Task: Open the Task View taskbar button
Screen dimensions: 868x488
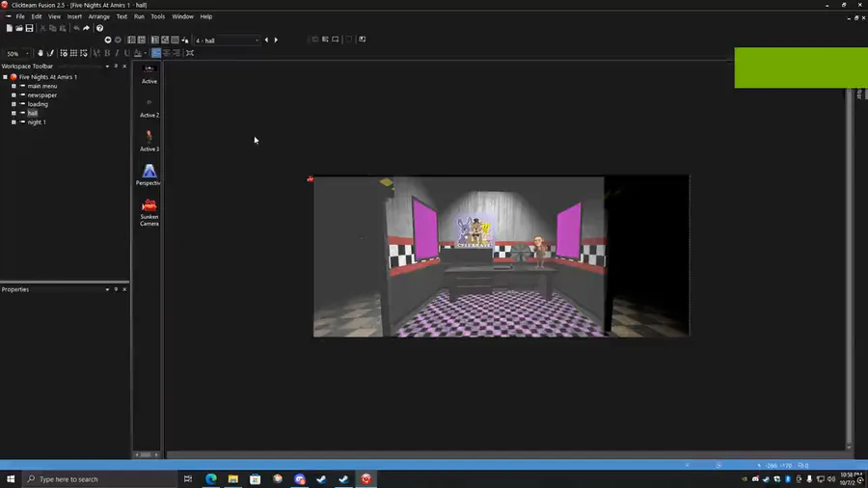Action: (x=188, y=479)
